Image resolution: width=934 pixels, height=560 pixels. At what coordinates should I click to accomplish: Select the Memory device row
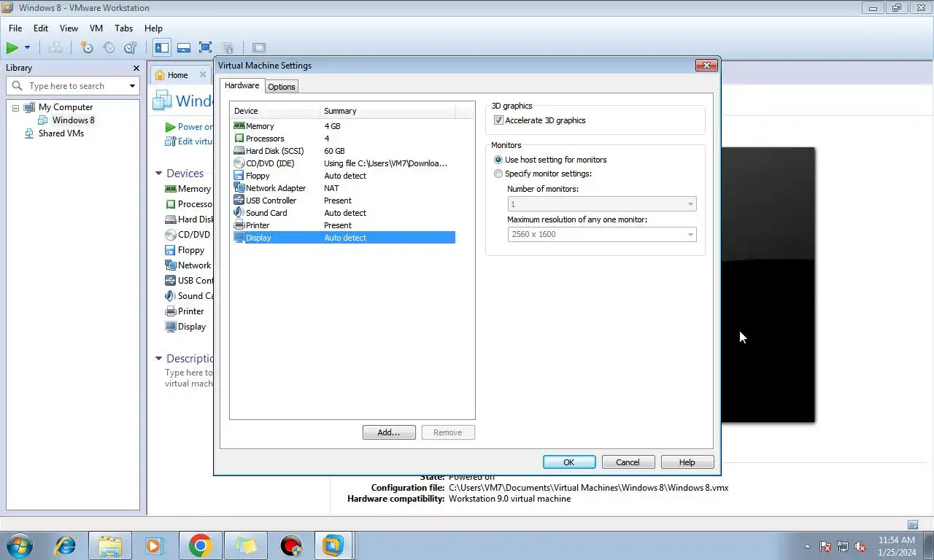pos(344,126)
